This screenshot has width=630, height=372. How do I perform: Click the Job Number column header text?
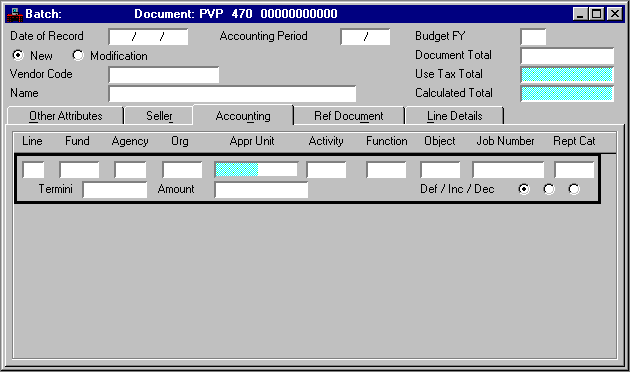tap(505, 141)
